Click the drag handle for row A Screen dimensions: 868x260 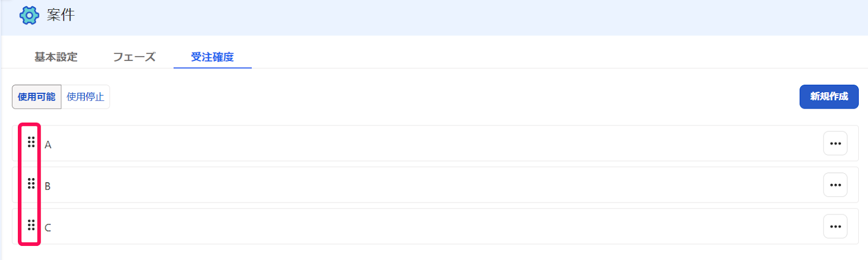click(x=31, y=142)
